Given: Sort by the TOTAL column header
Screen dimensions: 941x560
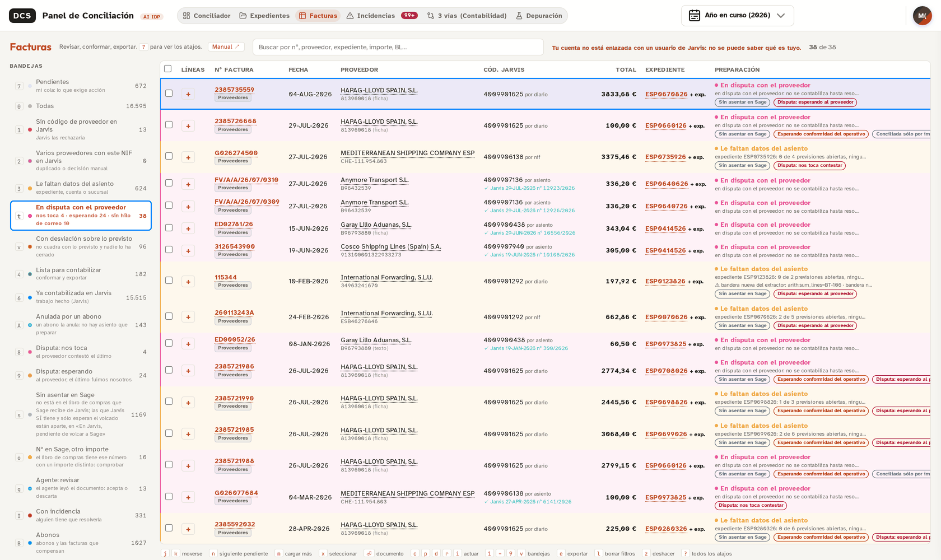Looking at the screenshot, I should pos(626,70).
